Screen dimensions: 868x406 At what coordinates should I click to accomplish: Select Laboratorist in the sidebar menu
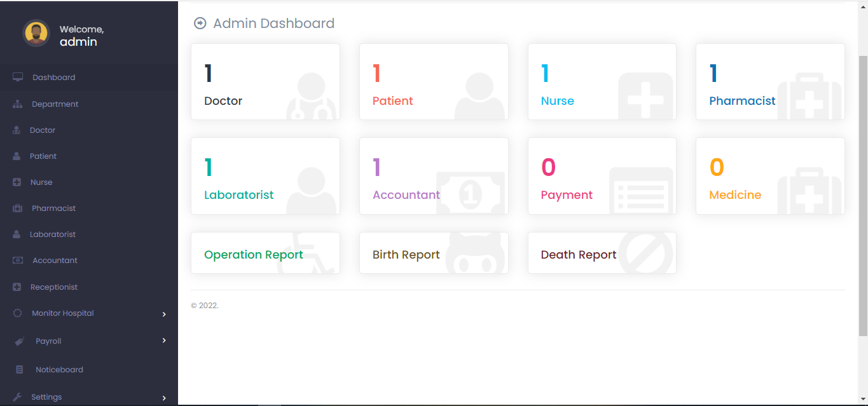click(x=52, y=234)
